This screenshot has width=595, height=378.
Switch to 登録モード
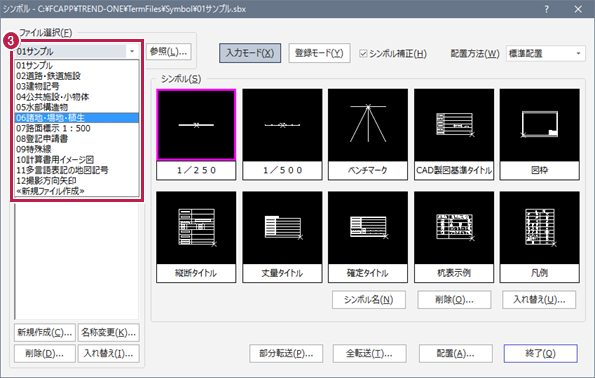click(x=319, y=53)
